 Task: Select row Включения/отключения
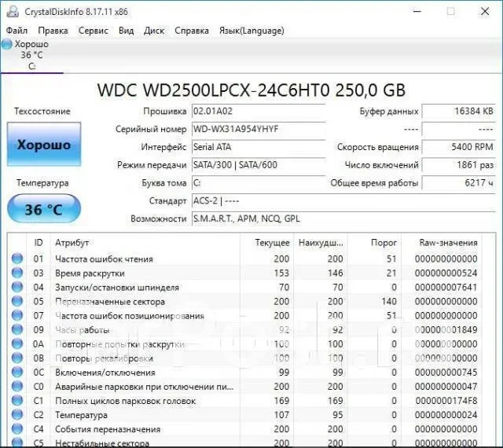244,373
